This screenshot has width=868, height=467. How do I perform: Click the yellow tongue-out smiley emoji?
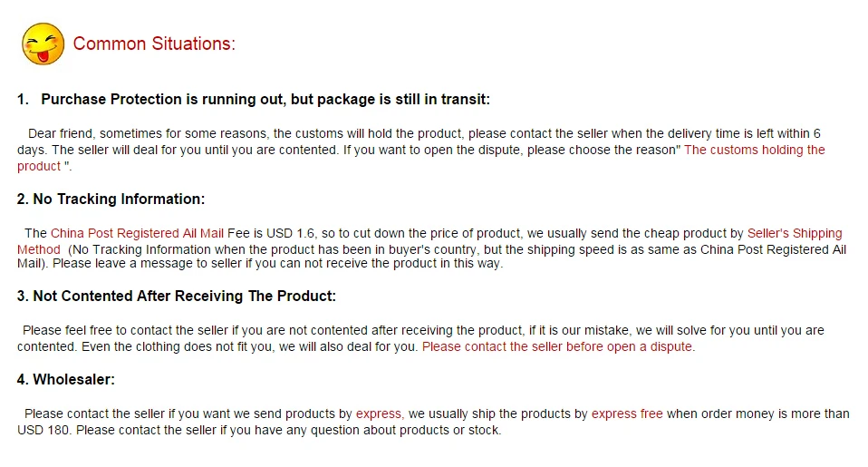coord(43,44)
